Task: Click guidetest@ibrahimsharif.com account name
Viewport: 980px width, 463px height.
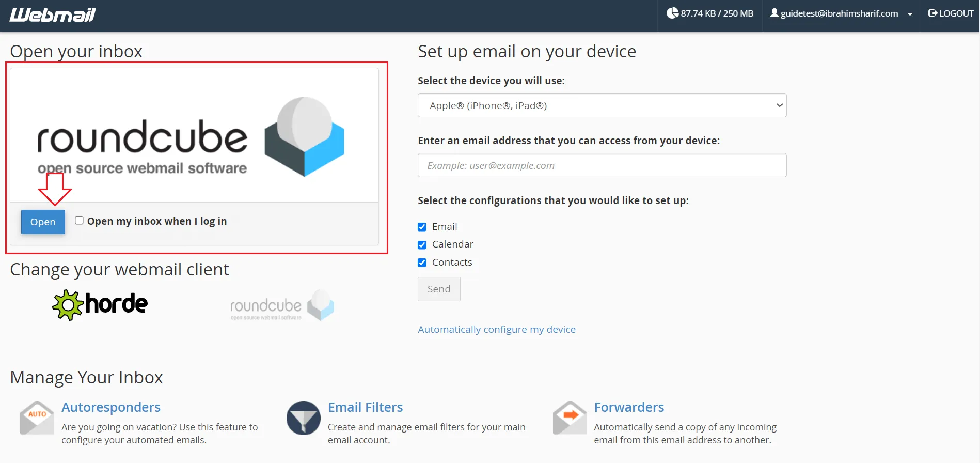Action: (839, 13)
